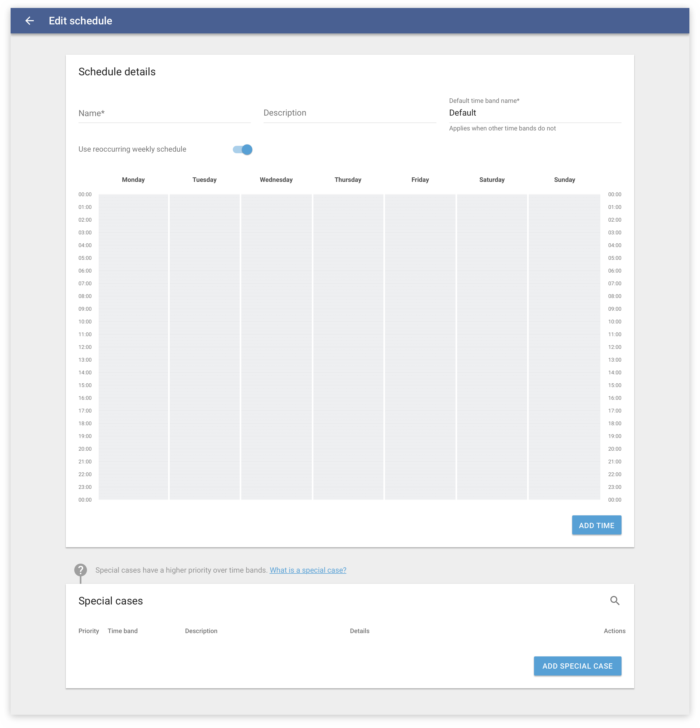Viewport: 700px width, 728px height.
Task: Click 'Applies when other time bands do not' hint
Action: tap(502, 129)
